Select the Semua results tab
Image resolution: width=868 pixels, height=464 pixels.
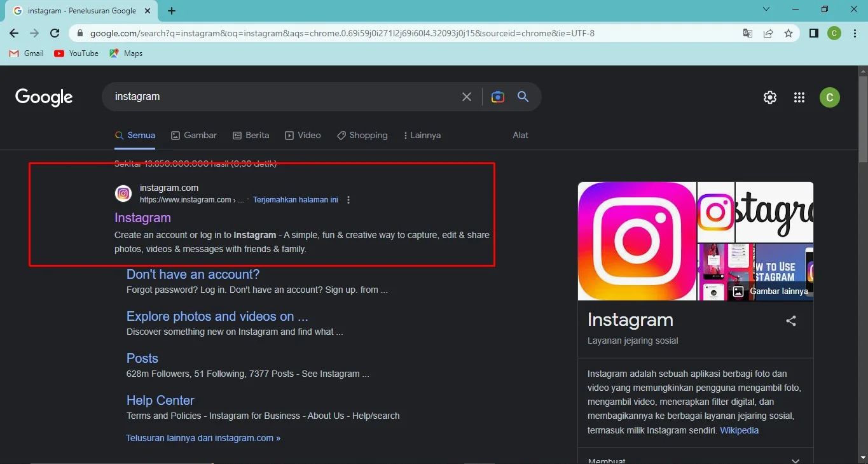[135, 135]
